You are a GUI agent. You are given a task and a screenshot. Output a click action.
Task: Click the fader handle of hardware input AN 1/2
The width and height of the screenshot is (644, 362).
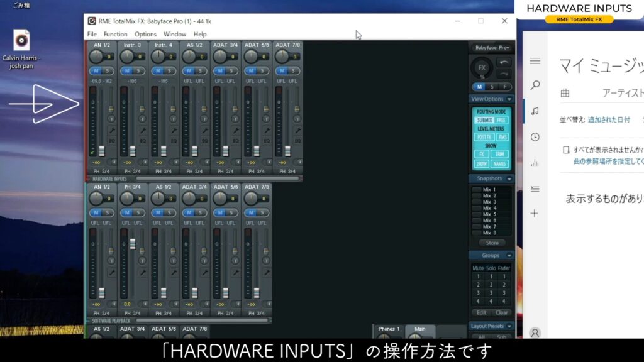click(101, 151)
